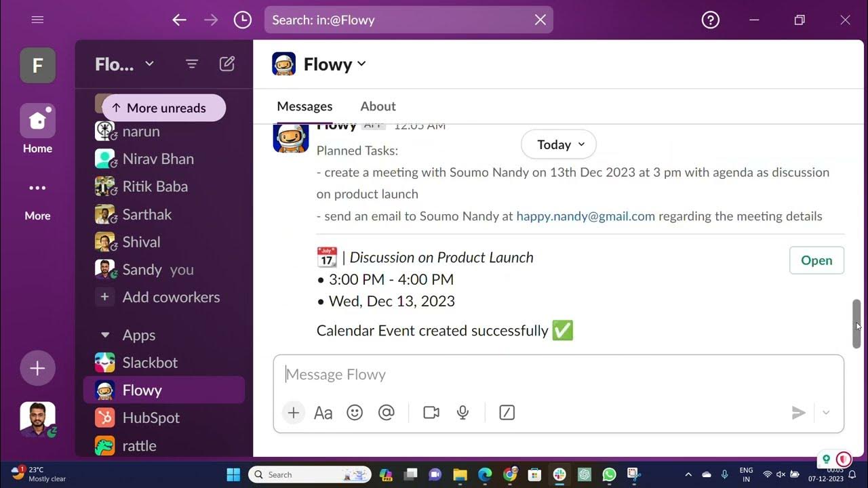This screenshot has width=868, height=488.
Task: Click in the Message Flowy input
Action: tap(559, 375)
